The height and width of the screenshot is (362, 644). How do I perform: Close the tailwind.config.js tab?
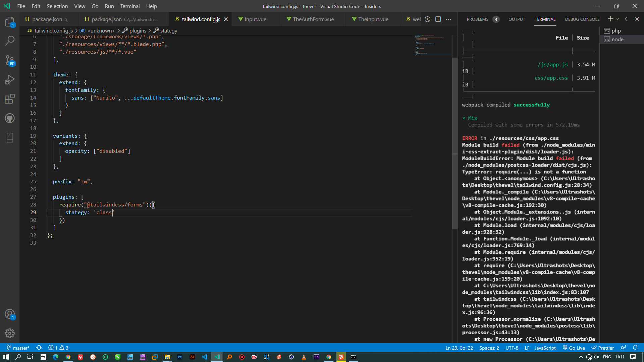(226, 19)
